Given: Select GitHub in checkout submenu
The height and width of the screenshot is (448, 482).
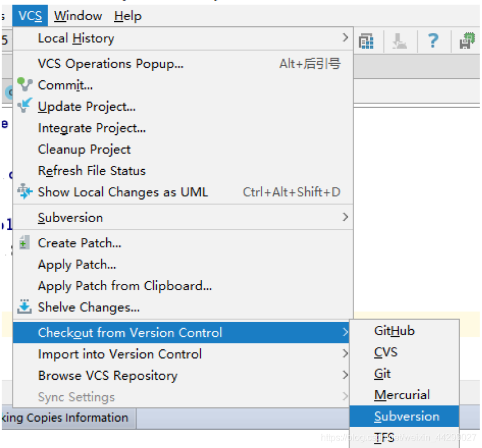Looking at the screenshot, I should 405,331.
